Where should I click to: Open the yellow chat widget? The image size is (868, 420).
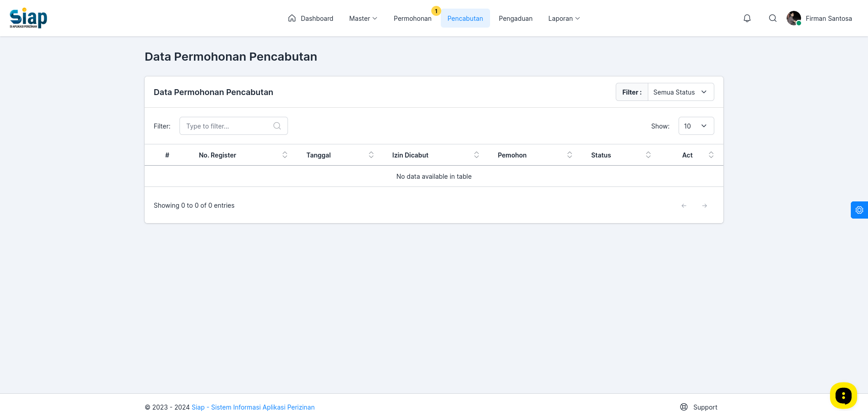[x=844, y=396]
